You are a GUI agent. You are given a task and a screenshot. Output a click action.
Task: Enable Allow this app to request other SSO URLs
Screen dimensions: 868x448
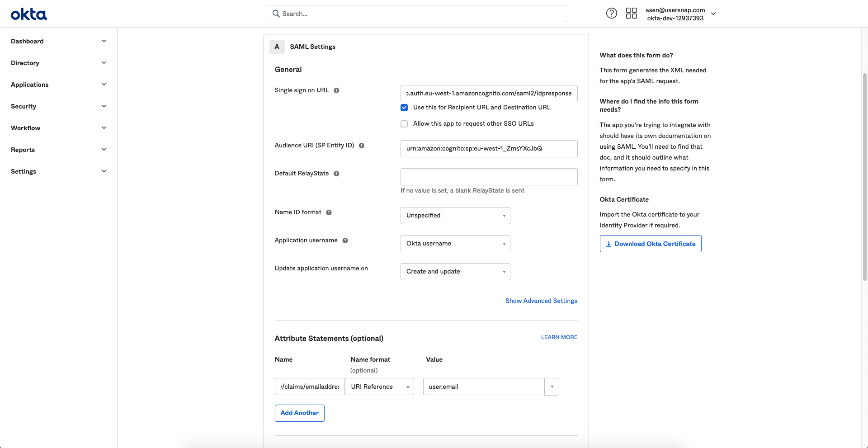click(x=404, y=124)
